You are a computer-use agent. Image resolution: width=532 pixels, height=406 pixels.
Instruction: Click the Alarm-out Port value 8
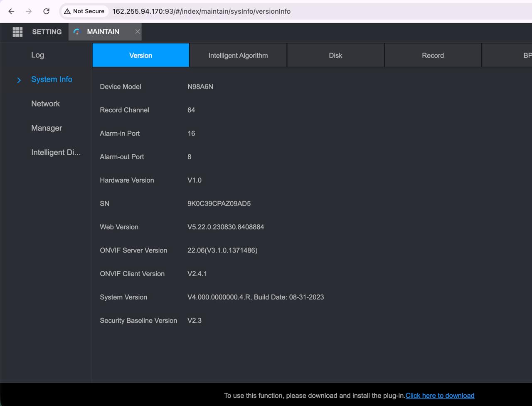(x=190, y=157)
